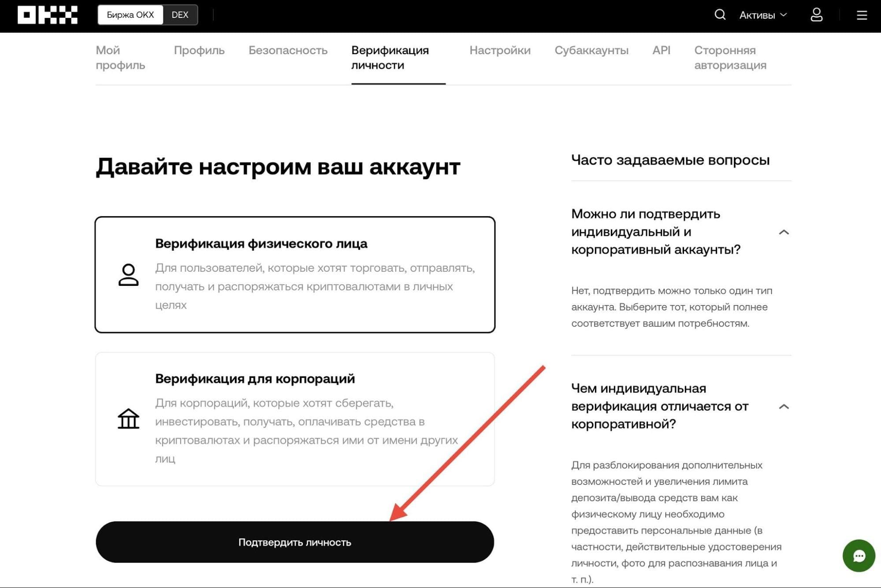Click the question text Чем индивидуальная верификация отличается
This screenshot has height=588, width=881.
(660, 406)
